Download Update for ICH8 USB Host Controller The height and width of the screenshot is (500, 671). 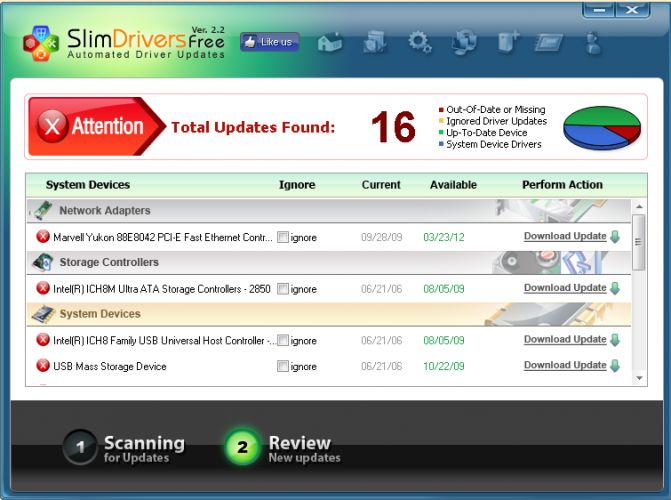tap(565, 339)
